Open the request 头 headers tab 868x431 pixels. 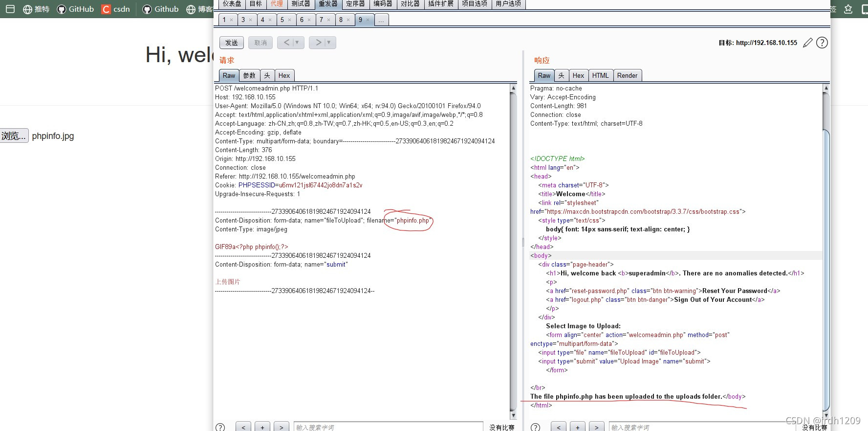click(x=267, y=75)
